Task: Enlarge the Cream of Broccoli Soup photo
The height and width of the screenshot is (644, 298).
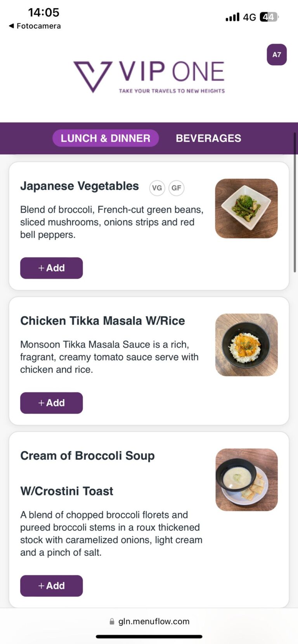Action: coord(246,480)
